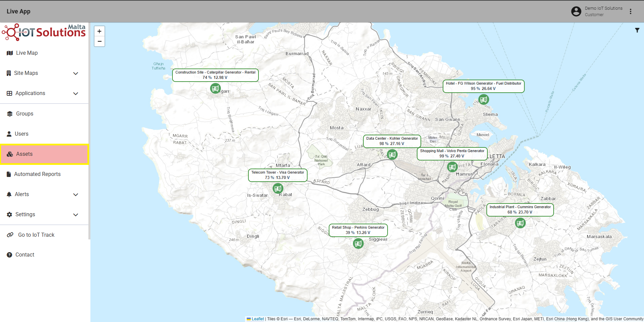Open Automated Reports menu item
The height and width of the screenshot is (322, 644).
point(44,174)
